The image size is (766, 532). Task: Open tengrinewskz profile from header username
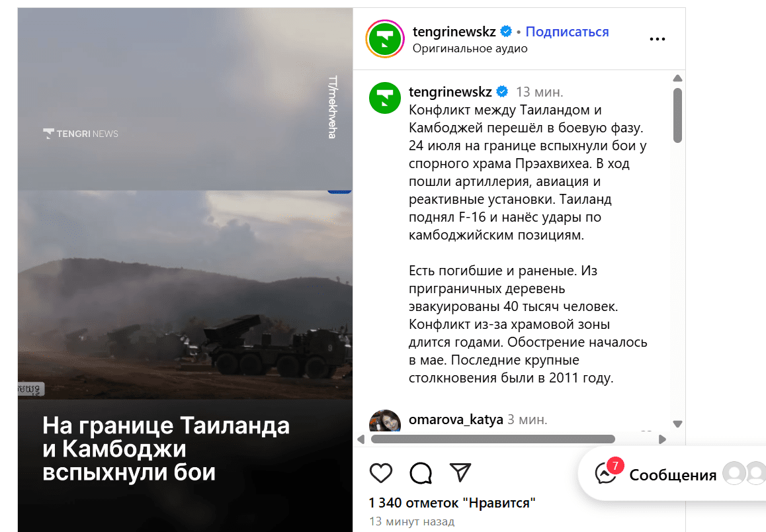point(454,32)
